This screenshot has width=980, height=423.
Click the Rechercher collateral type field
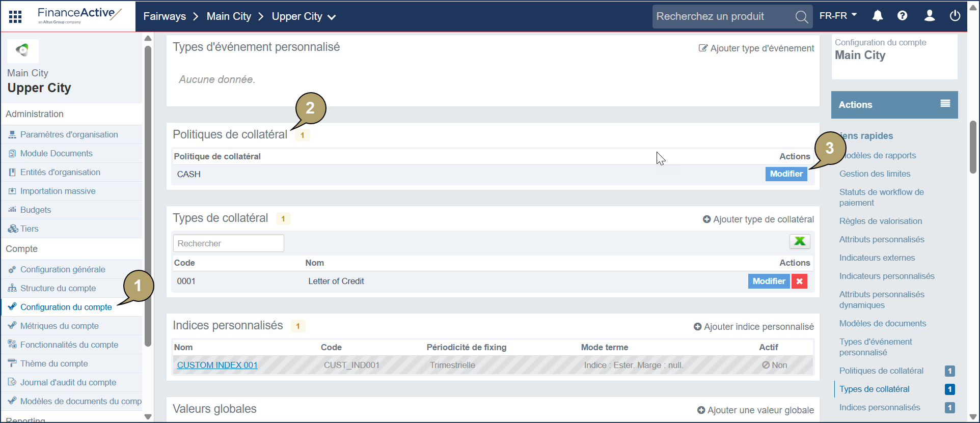click(x=228, y=243)
